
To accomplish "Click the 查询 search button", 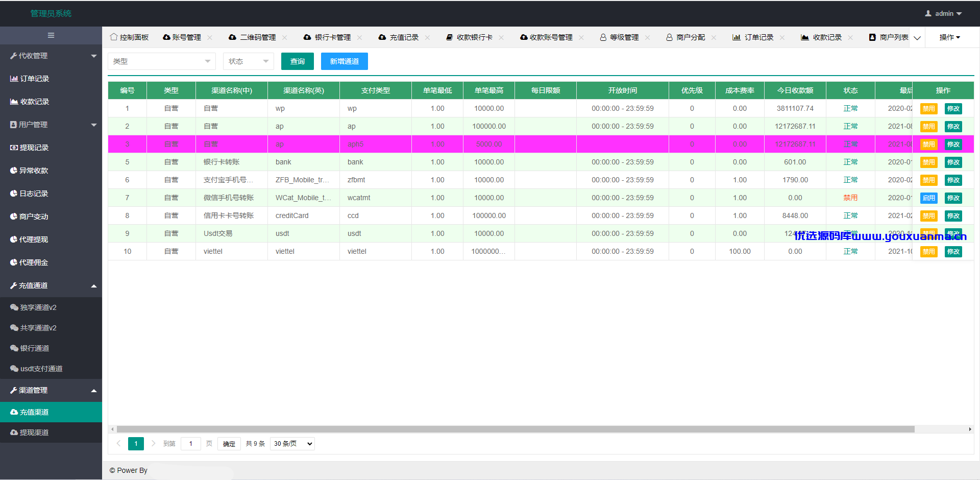I will click(298, 61).
